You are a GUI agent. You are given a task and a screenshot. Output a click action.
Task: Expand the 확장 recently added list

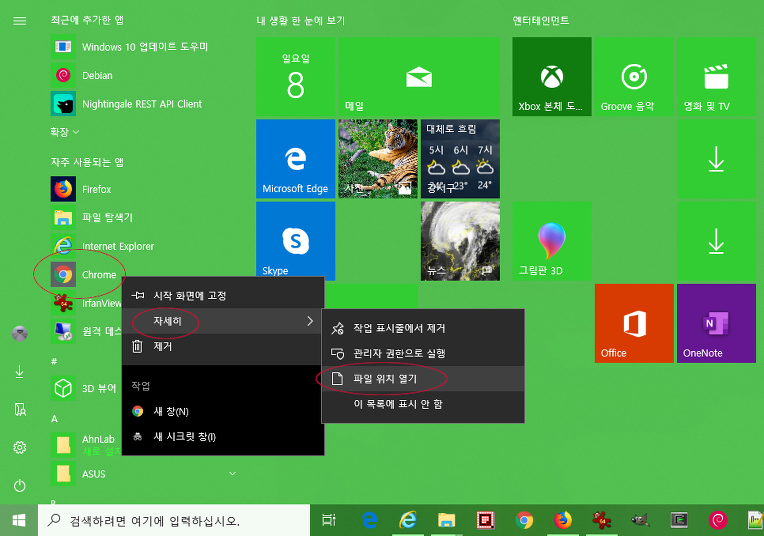click(64, 132)
